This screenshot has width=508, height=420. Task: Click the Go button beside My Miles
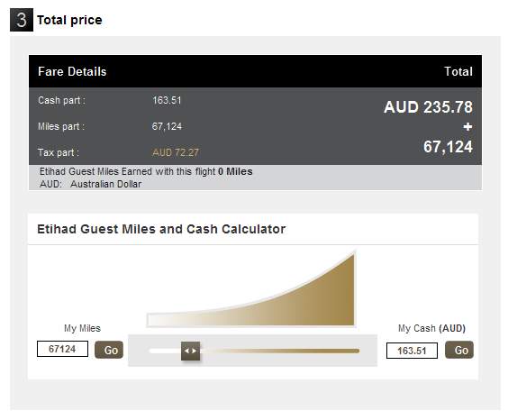click(109, 350)
